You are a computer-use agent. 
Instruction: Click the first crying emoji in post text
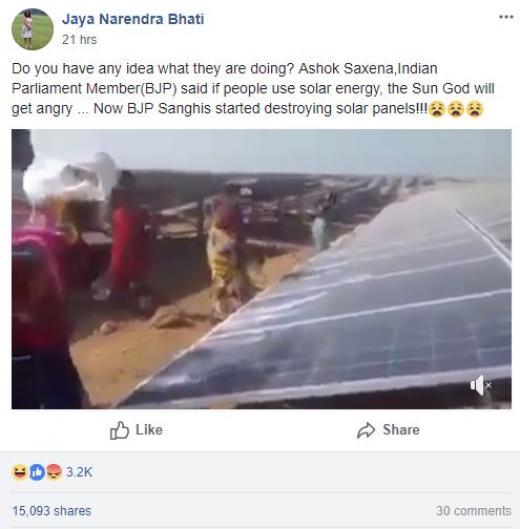(437, 109)
